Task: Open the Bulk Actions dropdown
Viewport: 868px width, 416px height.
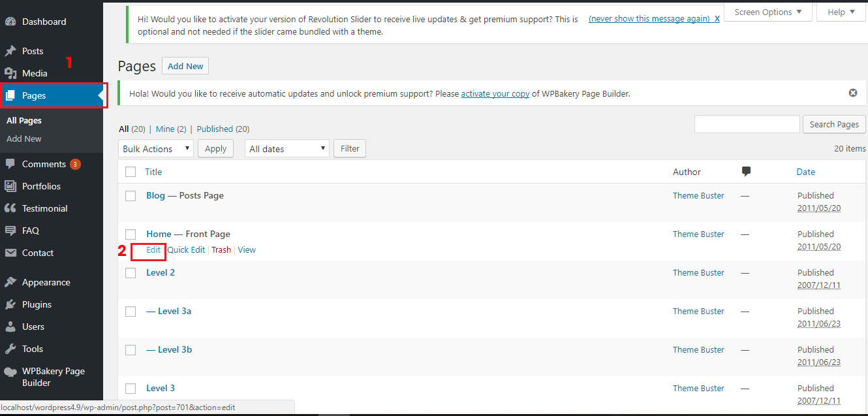Action: (x=156, y=148)
